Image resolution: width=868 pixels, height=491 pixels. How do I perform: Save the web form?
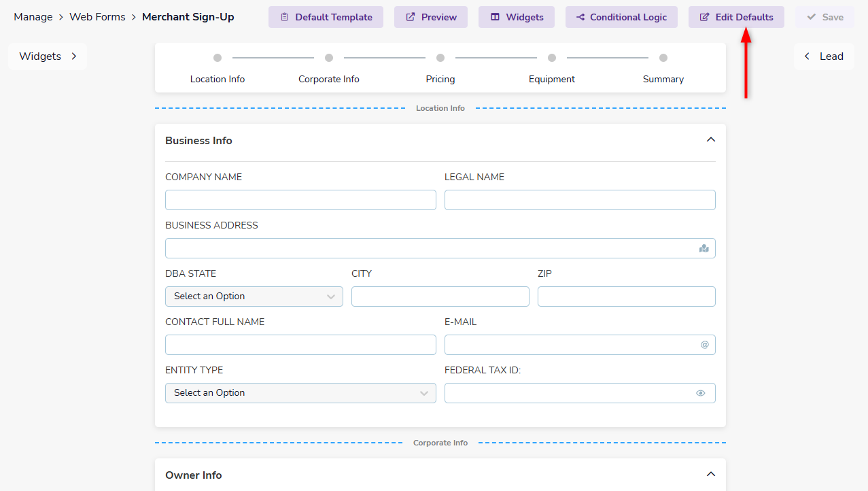point(824,17)
